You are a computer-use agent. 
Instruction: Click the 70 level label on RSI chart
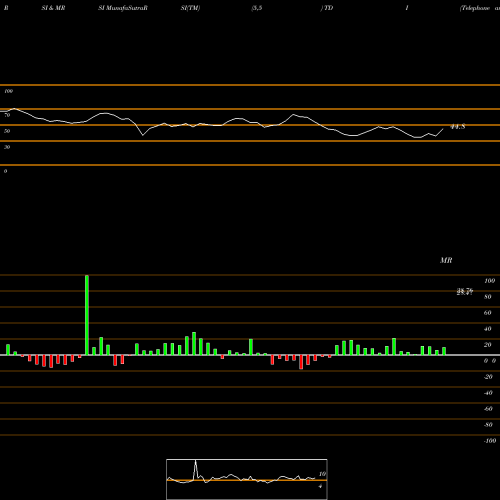[x=7, y=115]
